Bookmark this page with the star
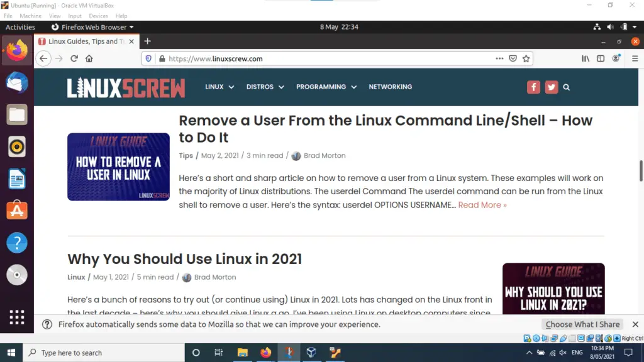Image resolution: width=644 pixels, height=362 pixels. [526, 58]
